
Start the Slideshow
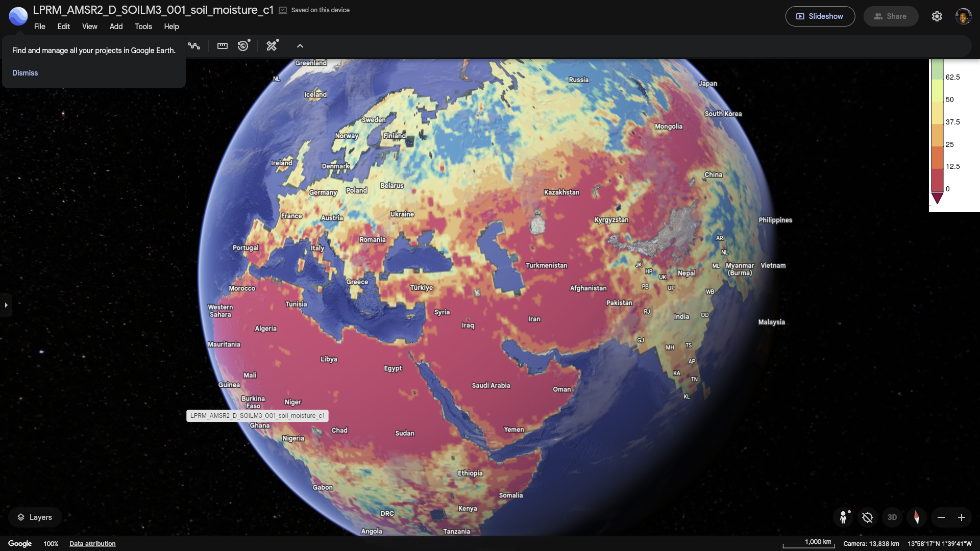tap(820, 16)
